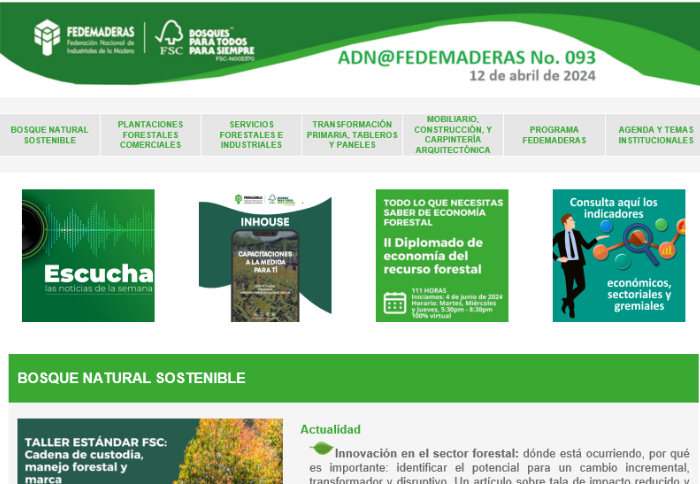Open Mobiliario, Construcción y Carpintería Arquitectónica
This screenshot has height=484, width=700.
pyautogui.click(x=452, y=135)
